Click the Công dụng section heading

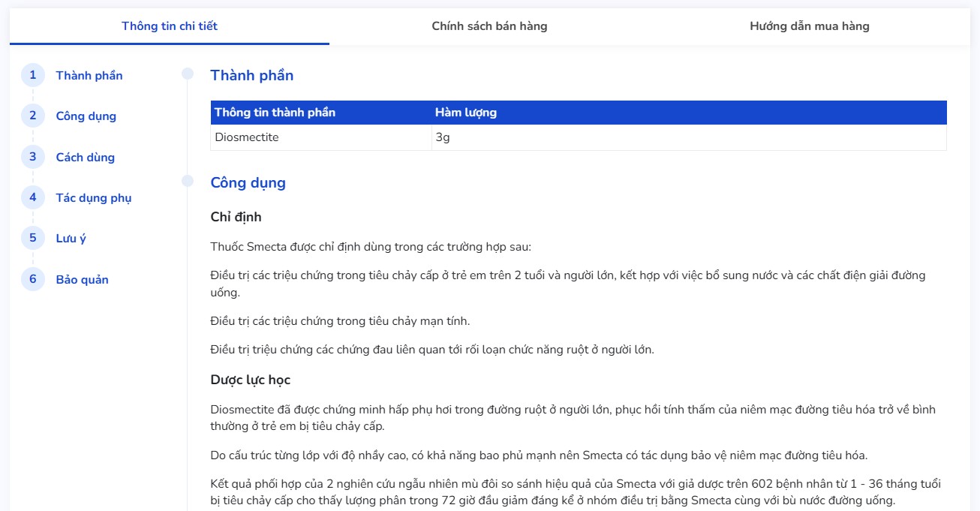(248, 183)
